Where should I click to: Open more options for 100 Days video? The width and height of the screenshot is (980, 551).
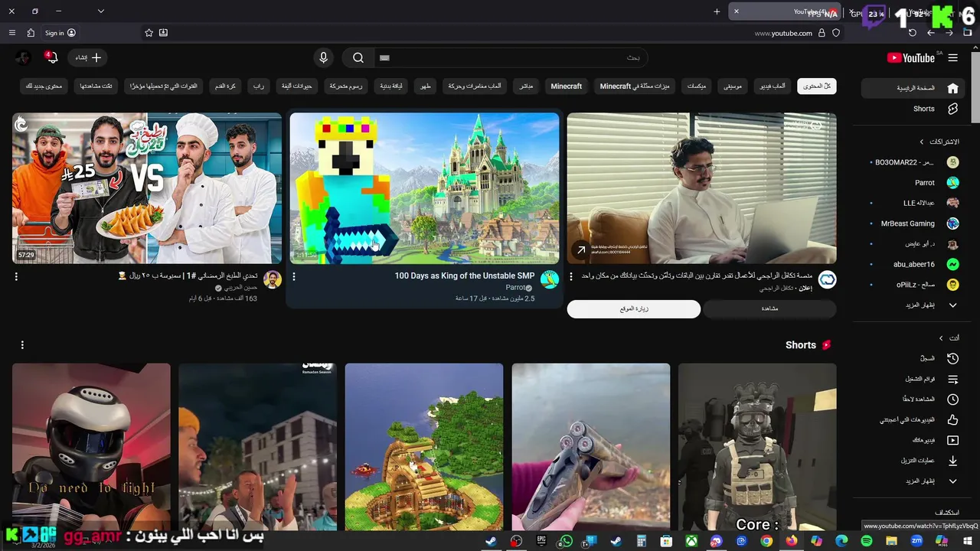tap(294, 276)
